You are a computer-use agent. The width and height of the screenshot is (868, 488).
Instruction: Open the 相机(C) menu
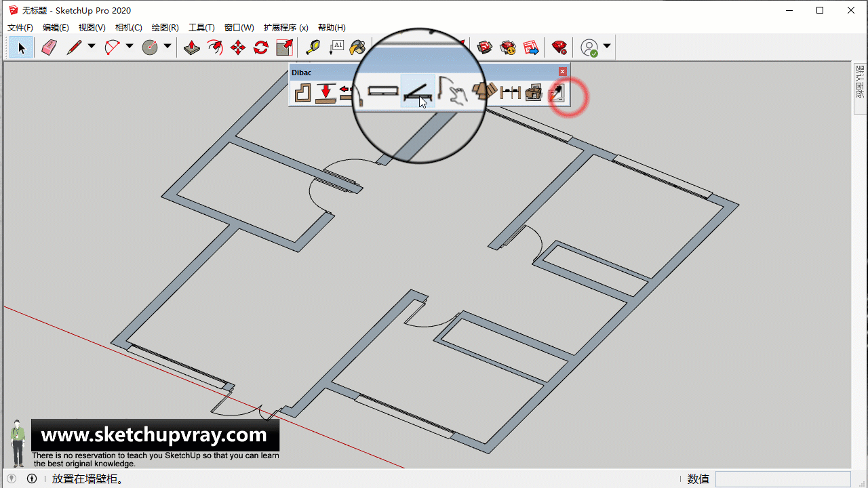(128, 28)
